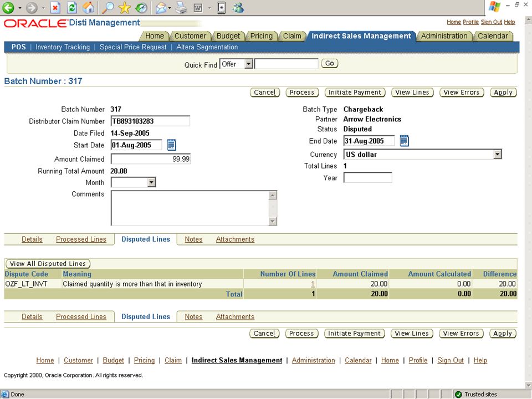Open the Pricing main tab
This screenshot has height=399, width=532.
point(261,36)
